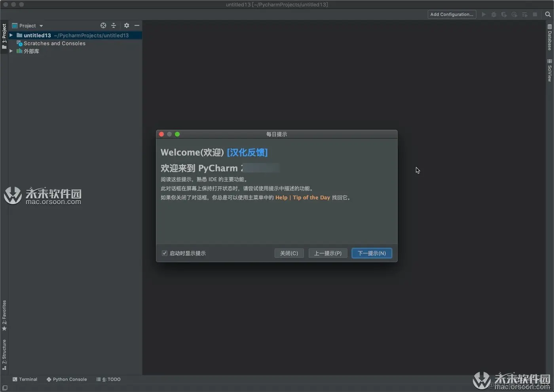Click the untitled13 folder icon
Screen dimensions: 554x392
19,35
